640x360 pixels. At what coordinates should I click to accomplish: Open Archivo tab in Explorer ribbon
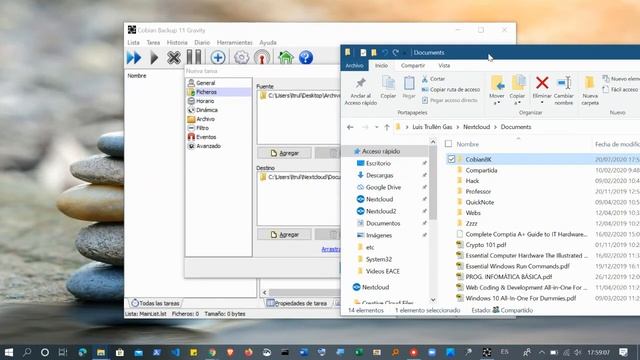click(x=354, y=65)
